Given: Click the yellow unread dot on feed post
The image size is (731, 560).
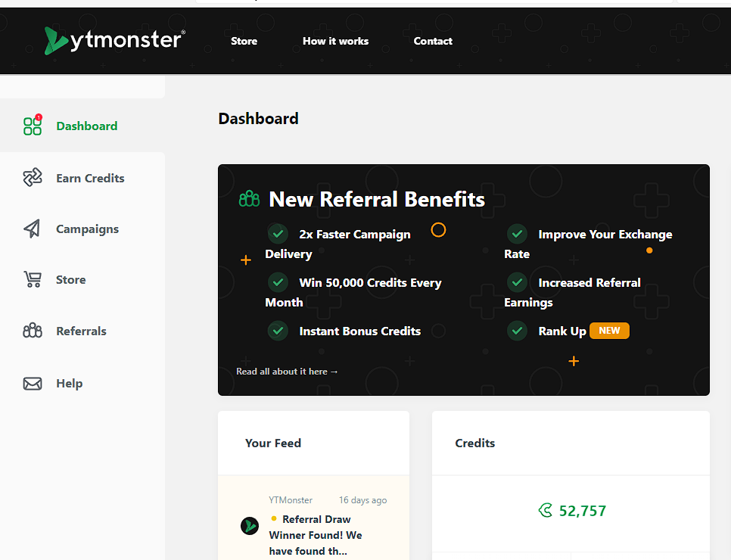Looking at the screenshot, I should point(274,518).
